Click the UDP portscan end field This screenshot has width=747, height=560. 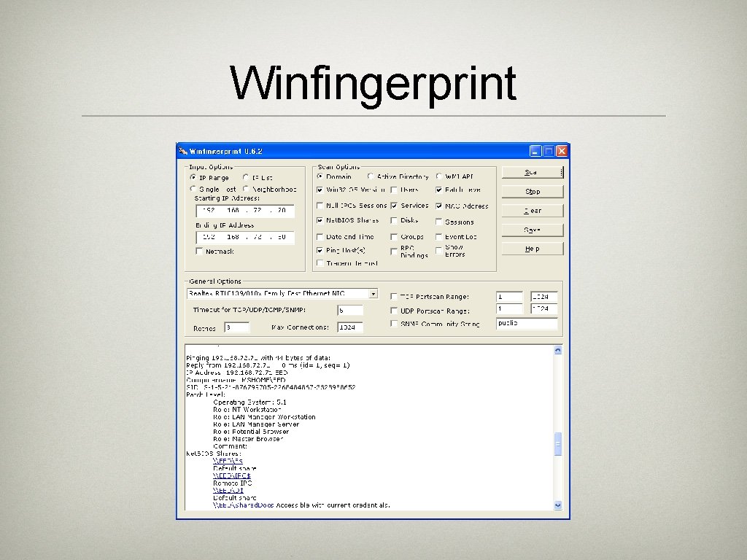(544, 308)
